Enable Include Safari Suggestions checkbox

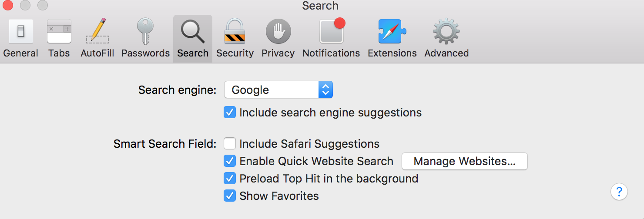coord(230,144)
